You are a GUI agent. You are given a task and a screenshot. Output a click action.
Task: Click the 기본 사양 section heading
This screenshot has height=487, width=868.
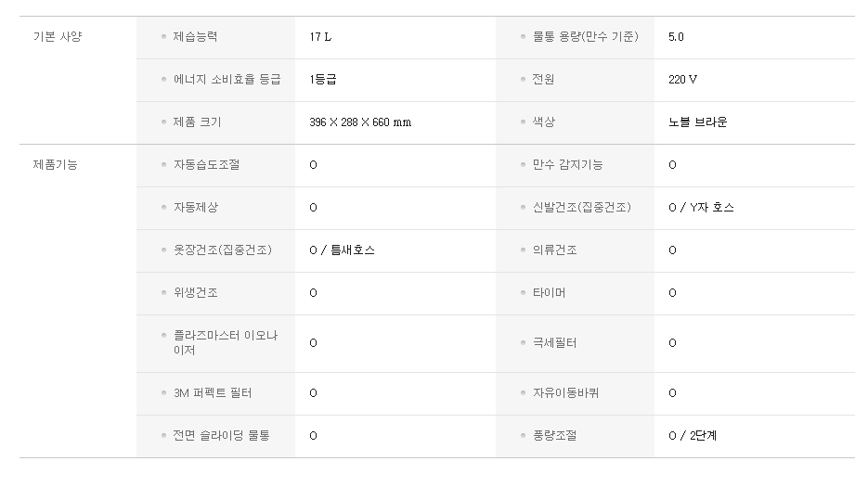58,37
